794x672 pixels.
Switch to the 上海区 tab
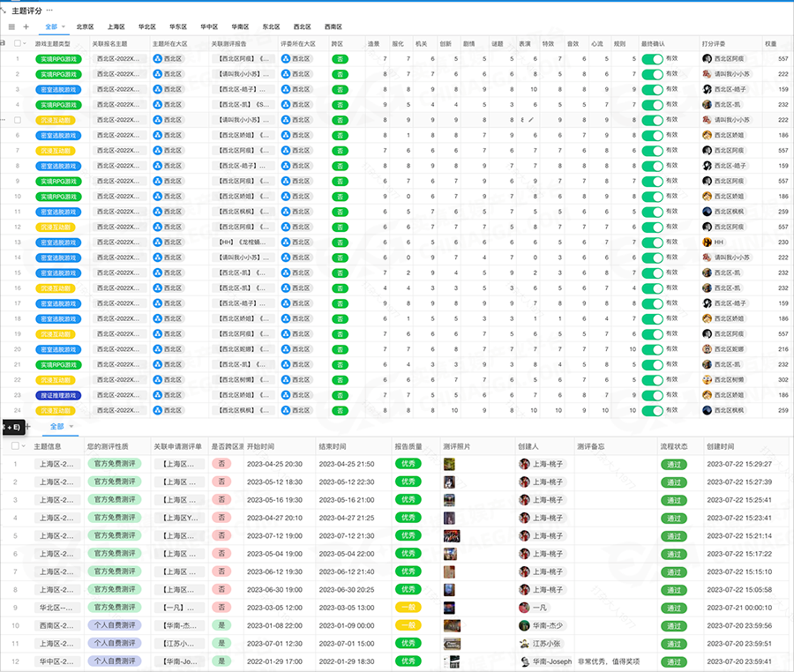pyautogui.click(x=116, y=27)
